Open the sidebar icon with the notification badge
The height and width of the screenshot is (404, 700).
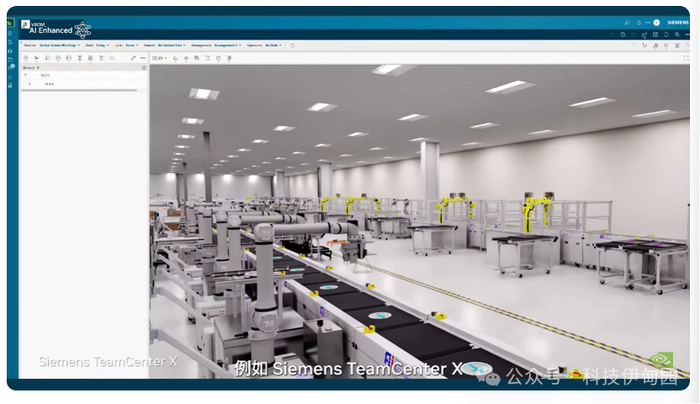click(x=11, y=67)
